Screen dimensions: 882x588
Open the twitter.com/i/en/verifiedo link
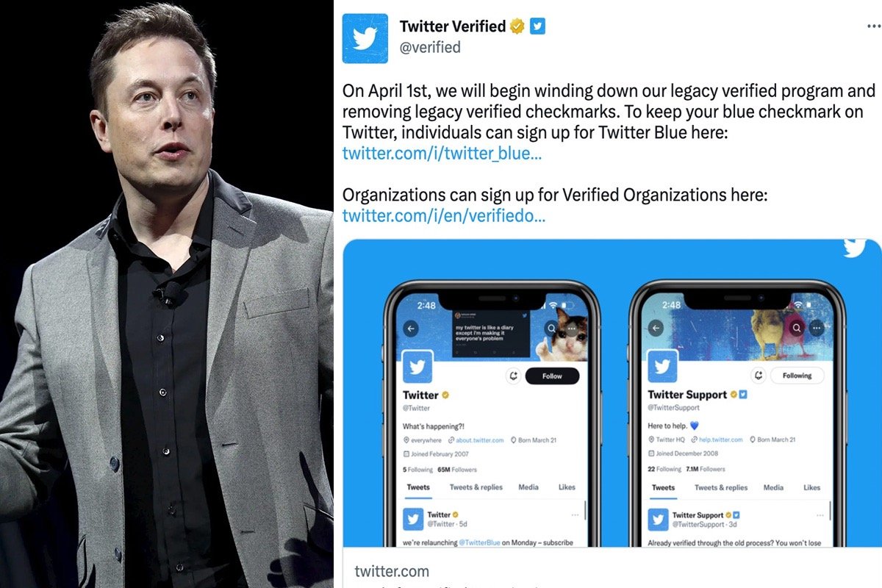(444, 215)
